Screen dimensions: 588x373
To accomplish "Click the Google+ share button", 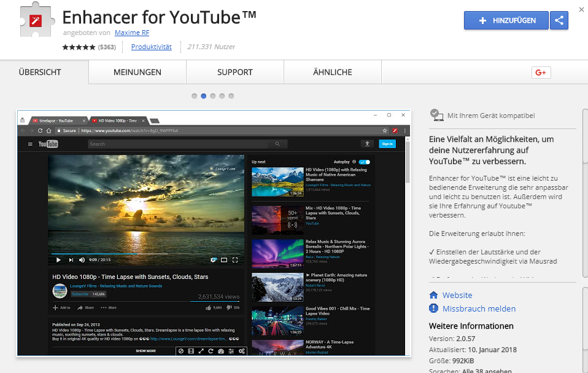I will (x=541, y=73).
